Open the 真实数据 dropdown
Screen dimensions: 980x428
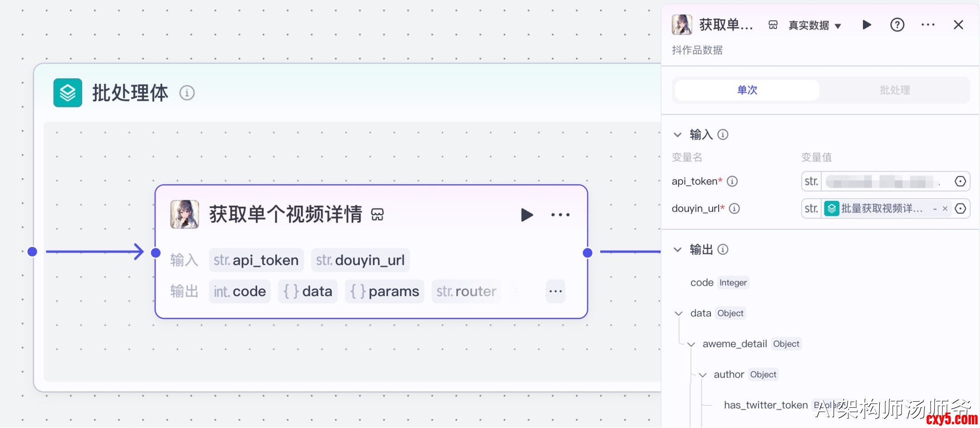click(x=815, y=25)
